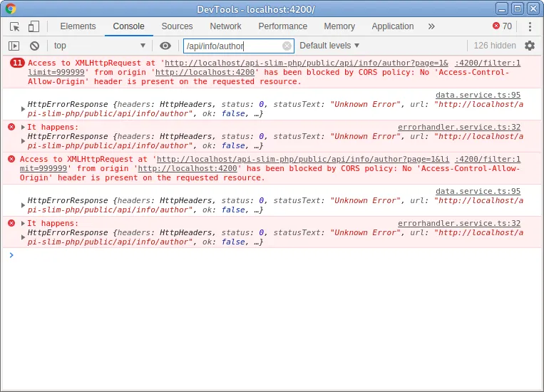The width and height of the screenshot is (544, 392).
Task: Select the Console tab
Action: (x=129, y=26)
